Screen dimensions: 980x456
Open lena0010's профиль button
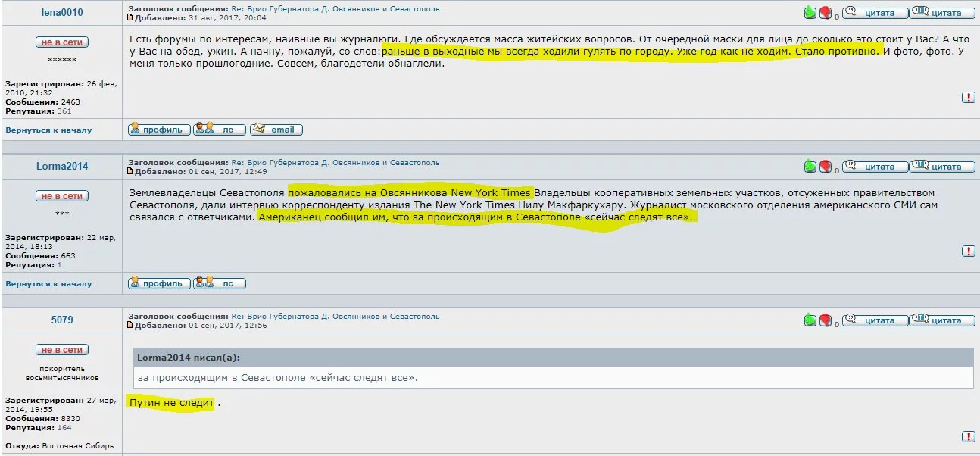click(x=159, y=130)
